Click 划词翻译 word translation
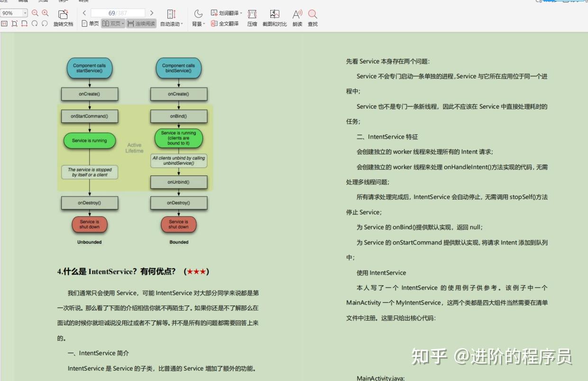The image size is (588, 381). point(224,13)
